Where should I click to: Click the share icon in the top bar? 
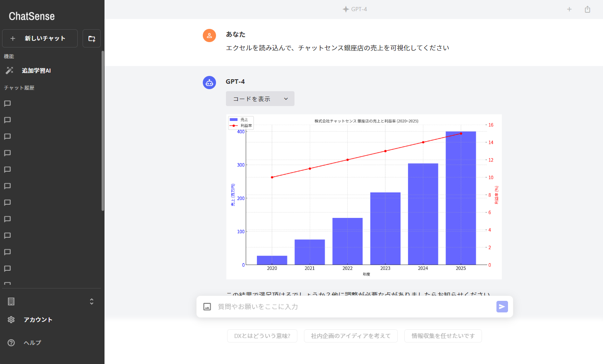587,9
